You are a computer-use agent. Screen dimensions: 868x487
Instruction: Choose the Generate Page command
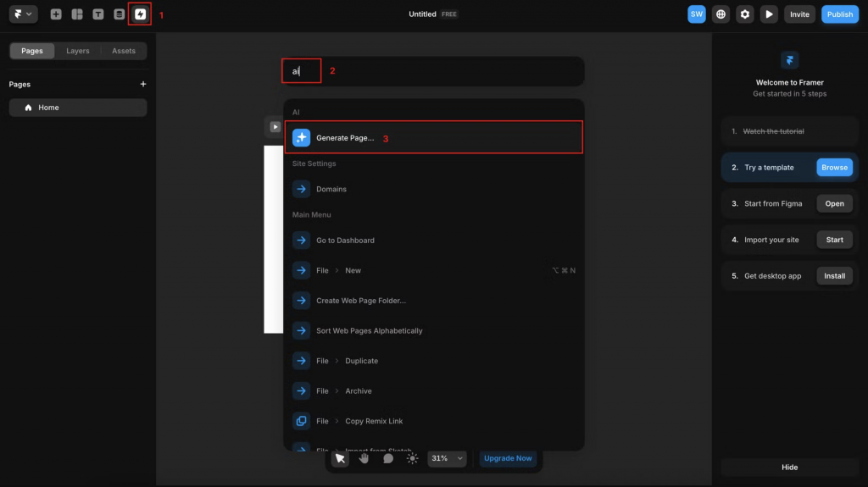click(433, 138)
